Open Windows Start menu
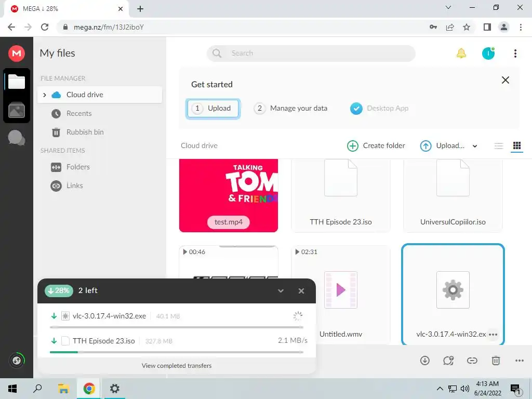 [x=12, y=389]
